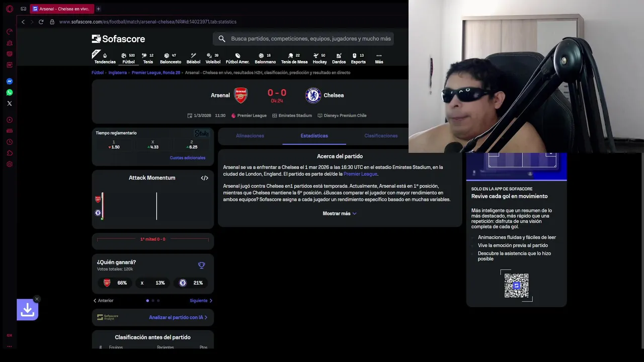Click the Premier League tournament label
Image resolution: width=644 pixels, height=362 pixels.
tap(249, 116)
